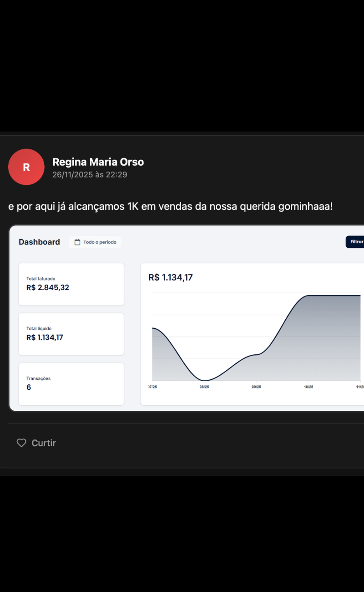Click the R$ 1.134,17 chart heading

(171, 277)
